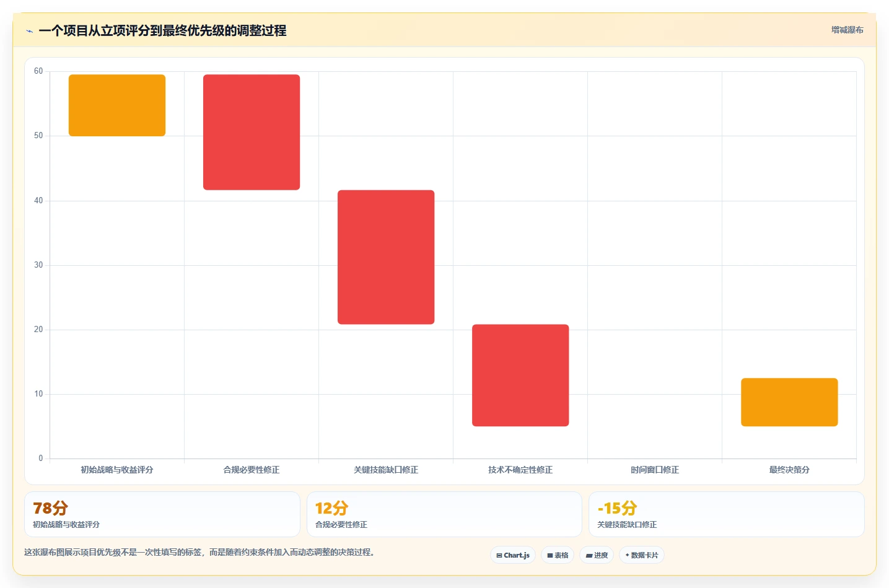Click the 进度 tag chip

[597, 555]
